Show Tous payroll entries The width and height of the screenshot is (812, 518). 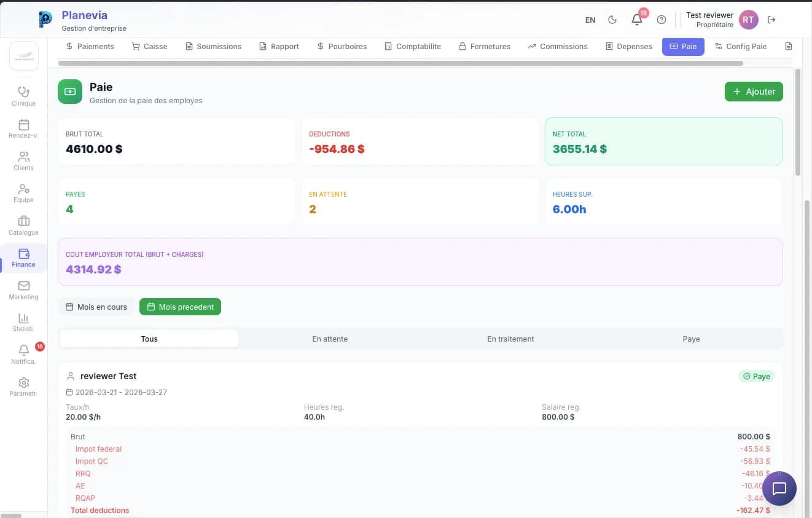(149, 339)
